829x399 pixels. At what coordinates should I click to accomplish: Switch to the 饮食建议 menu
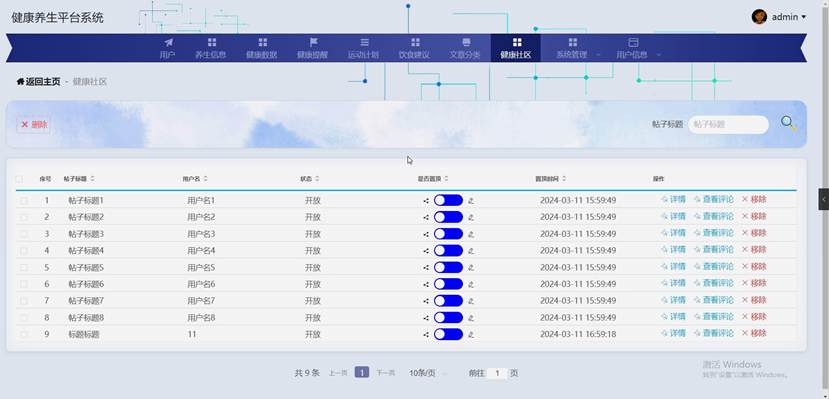[414, 48]
